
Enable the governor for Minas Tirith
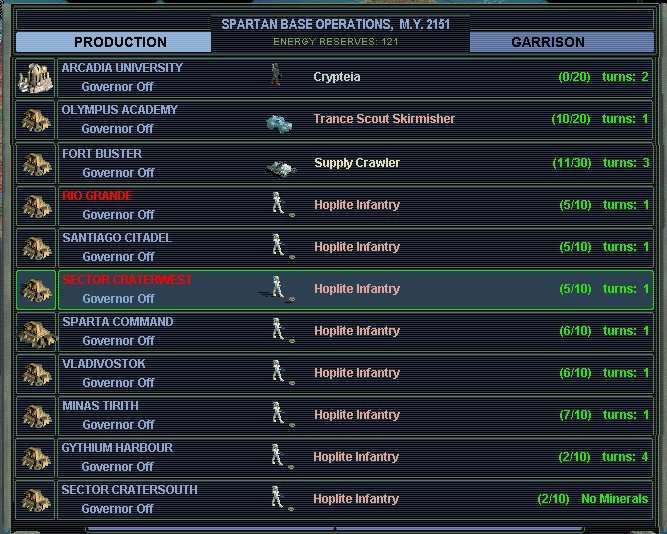tap(117, 424)
